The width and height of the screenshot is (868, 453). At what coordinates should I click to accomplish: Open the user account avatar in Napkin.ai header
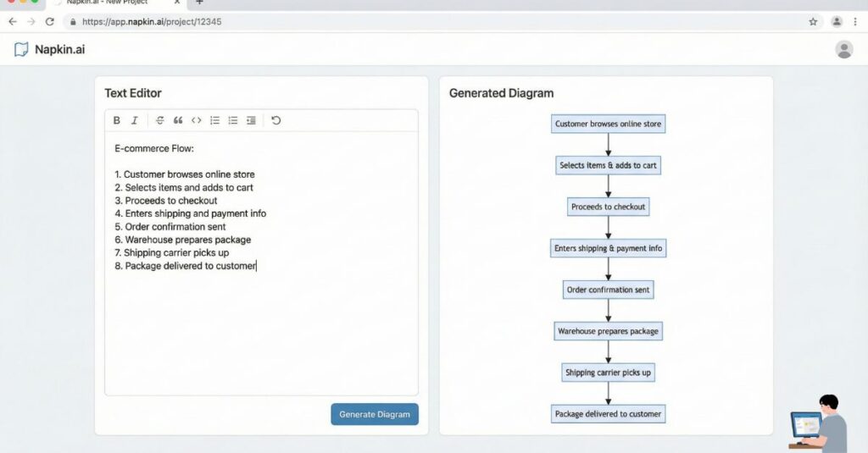coord(844,49)
